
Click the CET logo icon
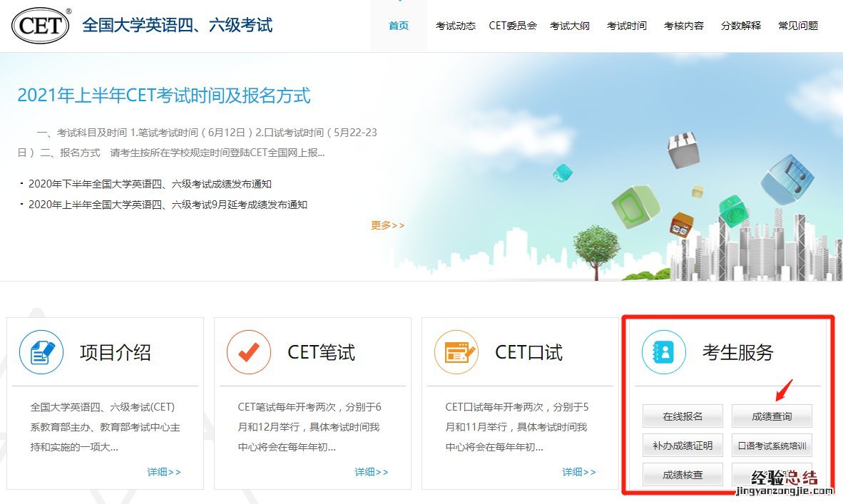click(x=41, y=26)
